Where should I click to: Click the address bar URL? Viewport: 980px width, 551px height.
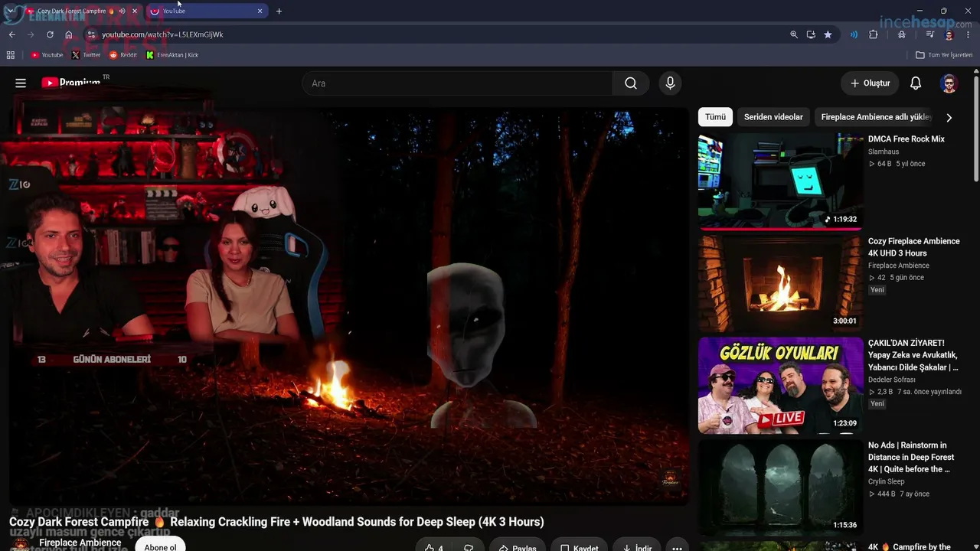pos(162,34)
